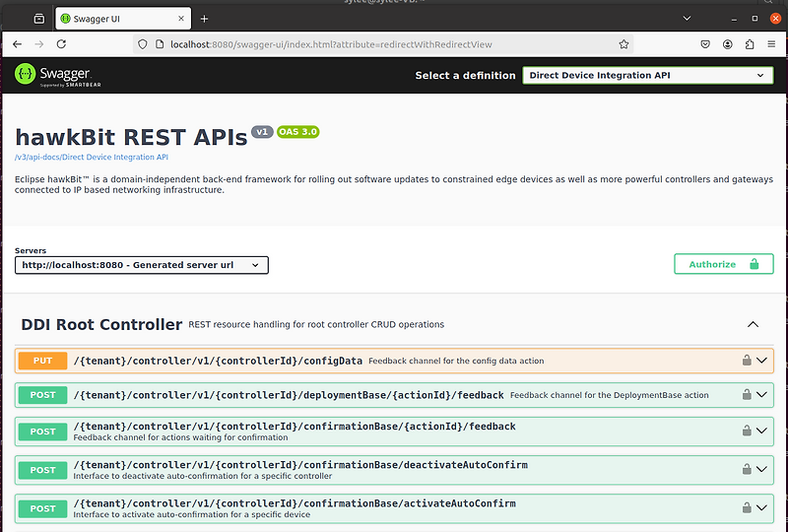This screenshot has height=532, width=788.
Task: Click the Swagger logo in header
Action: [x=49, y=75]
